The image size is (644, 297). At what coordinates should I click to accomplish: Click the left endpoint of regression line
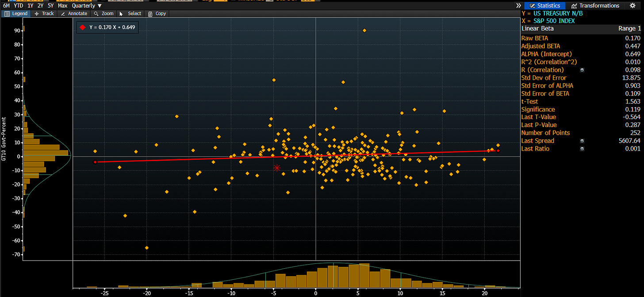(x=95, y=162)
